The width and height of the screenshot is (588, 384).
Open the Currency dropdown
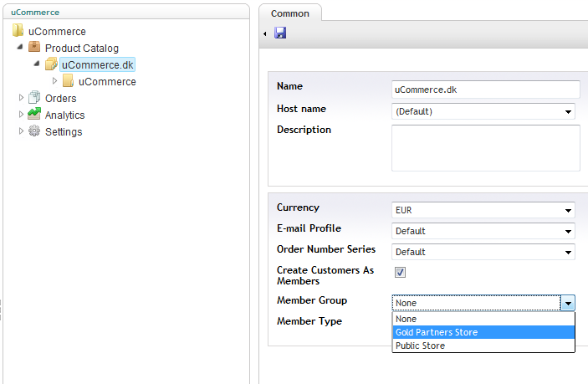(x=483, y=210)
